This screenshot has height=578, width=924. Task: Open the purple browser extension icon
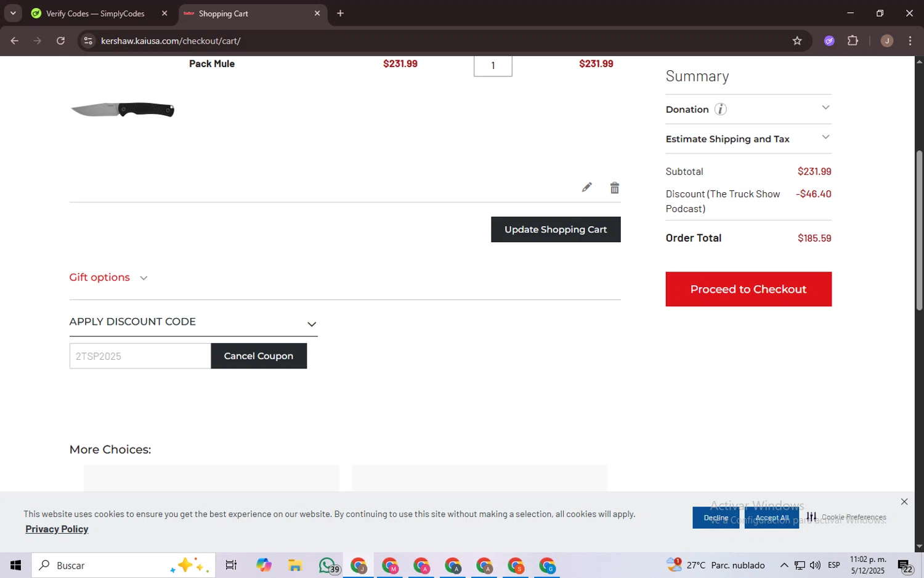click(829, 41)
